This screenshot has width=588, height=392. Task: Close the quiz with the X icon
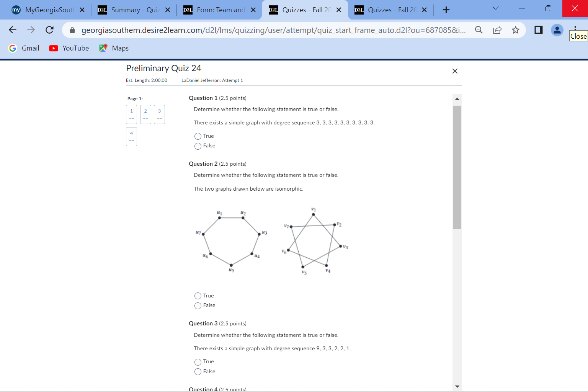pyautogui.click(x=454, y=71)
